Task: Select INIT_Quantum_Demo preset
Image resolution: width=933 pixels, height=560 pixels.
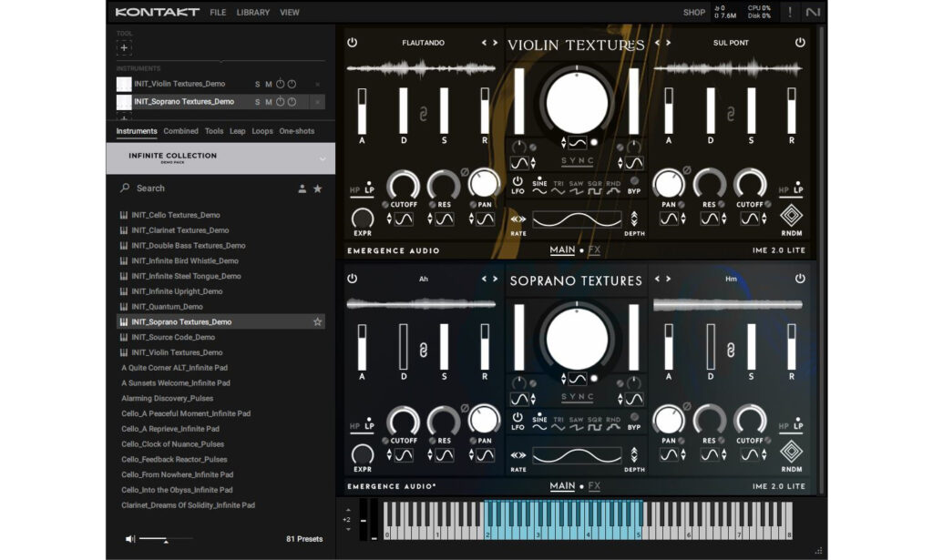Action: (x=167, y=307)
